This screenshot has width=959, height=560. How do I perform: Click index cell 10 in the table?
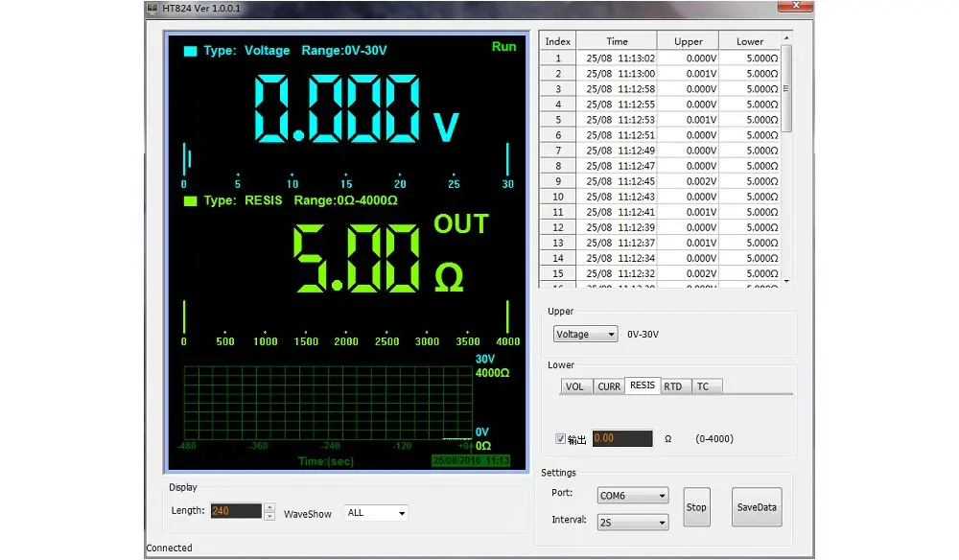click(558, 197)
